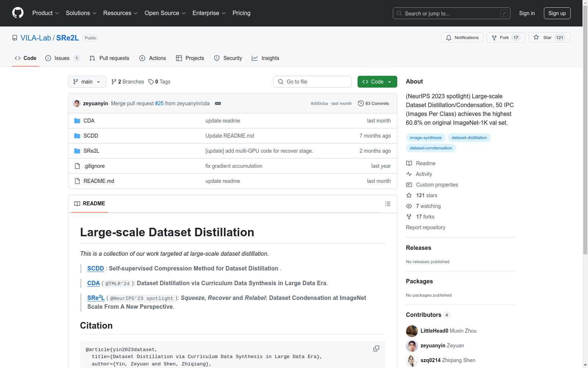The height and width of the screenshot is (368, 588).
Task: View the 0 Tags page
Action: tap(159, 82)
